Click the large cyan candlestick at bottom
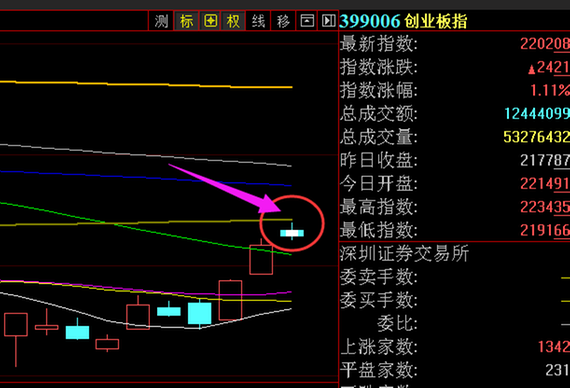The width and height of the screenshot is (570, 388). 200,313
